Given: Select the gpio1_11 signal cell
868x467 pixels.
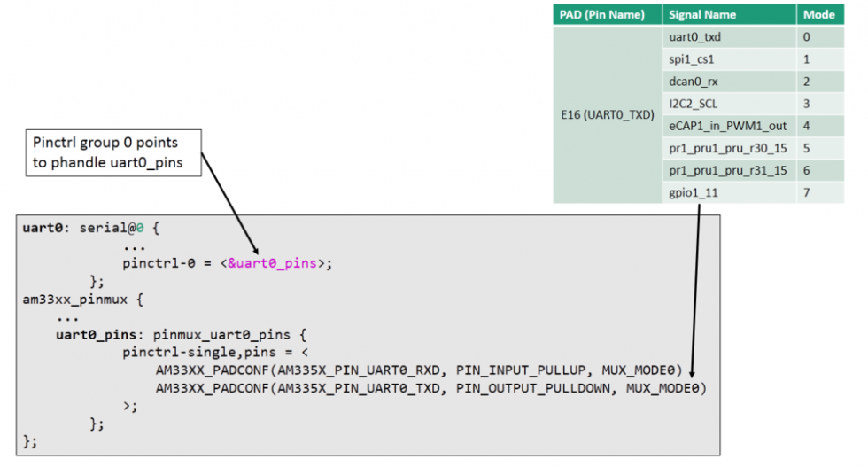Looking at the screenshot, I should point(691,192).
